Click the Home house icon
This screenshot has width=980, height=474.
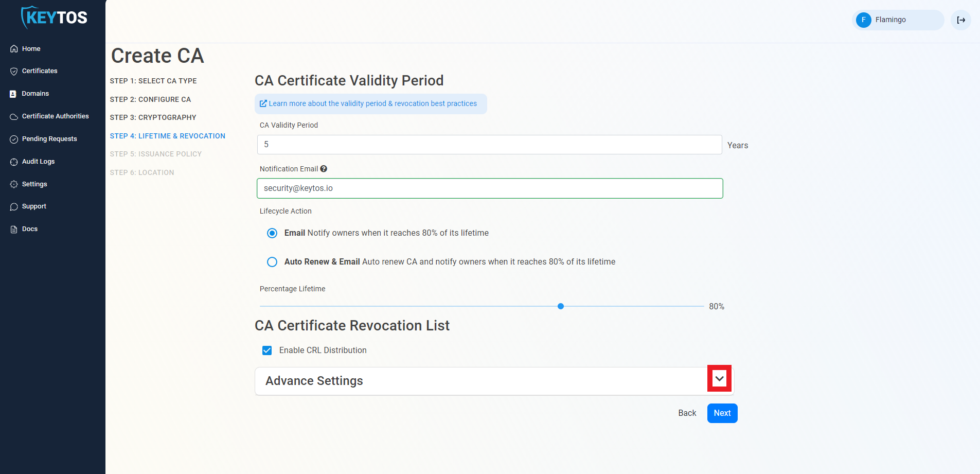point(14,49)
